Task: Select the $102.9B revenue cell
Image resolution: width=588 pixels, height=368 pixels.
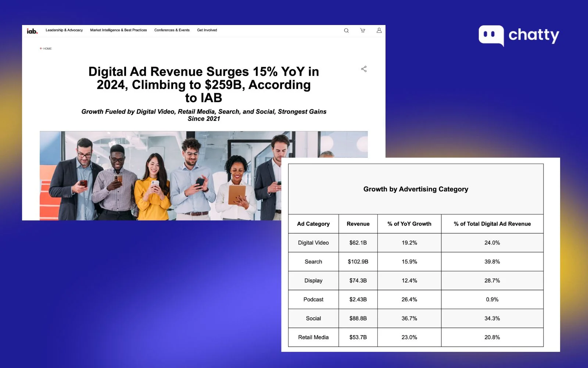Action: coord(358,262)
